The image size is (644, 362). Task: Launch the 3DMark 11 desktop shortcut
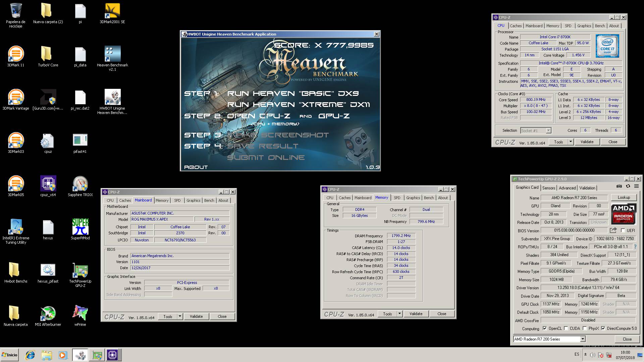(x=16, y=56)
